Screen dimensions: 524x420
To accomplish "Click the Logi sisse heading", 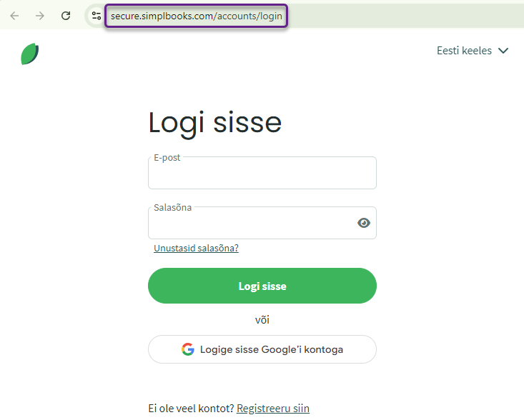I will (x=215, y=124).
